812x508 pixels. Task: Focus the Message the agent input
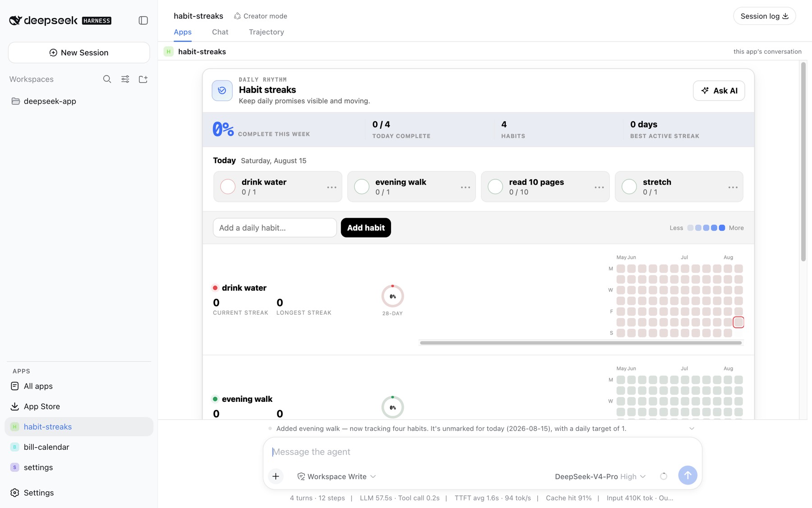483,452
